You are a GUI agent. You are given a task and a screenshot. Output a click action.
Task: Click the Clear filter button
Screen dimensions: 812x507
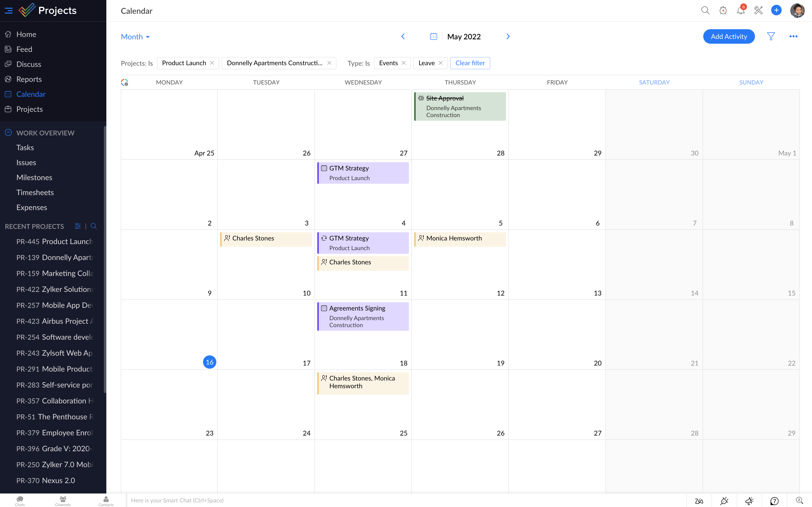(x=470, y=63)
